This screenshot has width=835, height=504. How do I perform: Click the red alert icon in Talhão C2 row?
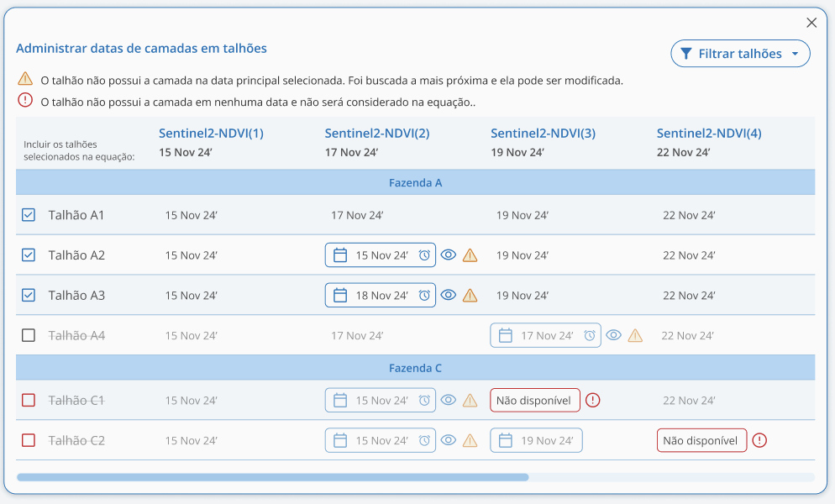coord(760,440)
